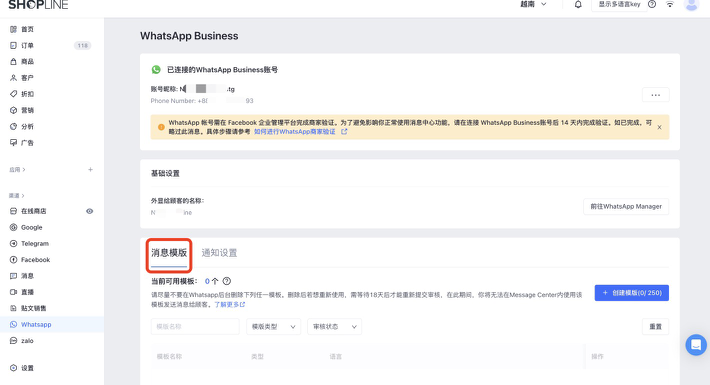The width and height of the screenshot is (710, 385).
Task: Click the plus icon next to 应用
Action: [x=91, y=169]
